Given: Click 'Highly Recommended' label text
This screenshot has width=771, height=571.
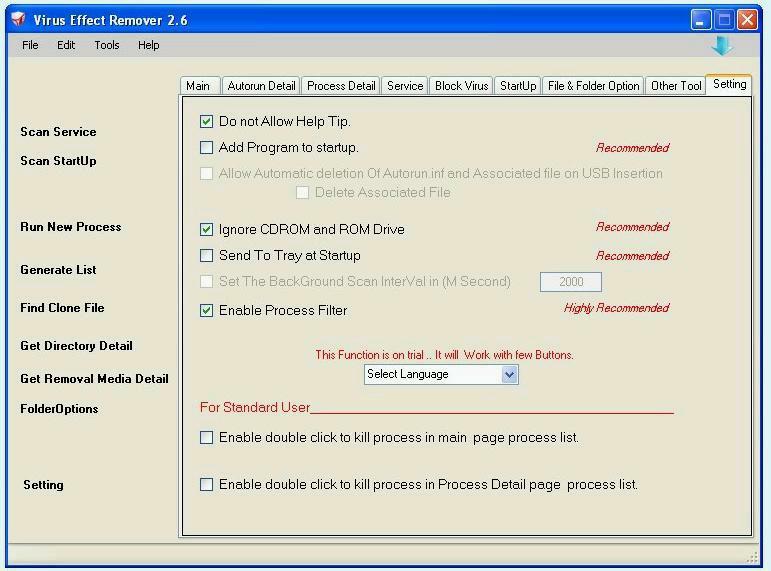Looking at the screenshot, I should pos(616,308).
